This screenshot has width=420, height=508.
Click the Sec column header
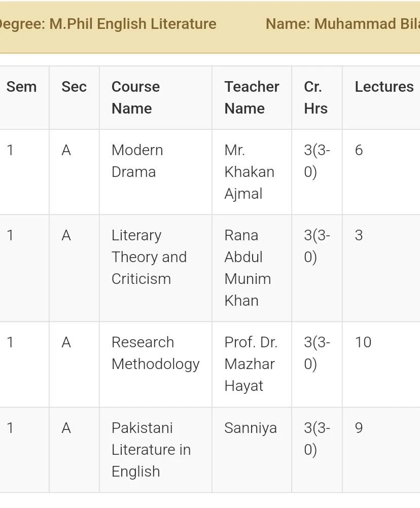point(74,87)
